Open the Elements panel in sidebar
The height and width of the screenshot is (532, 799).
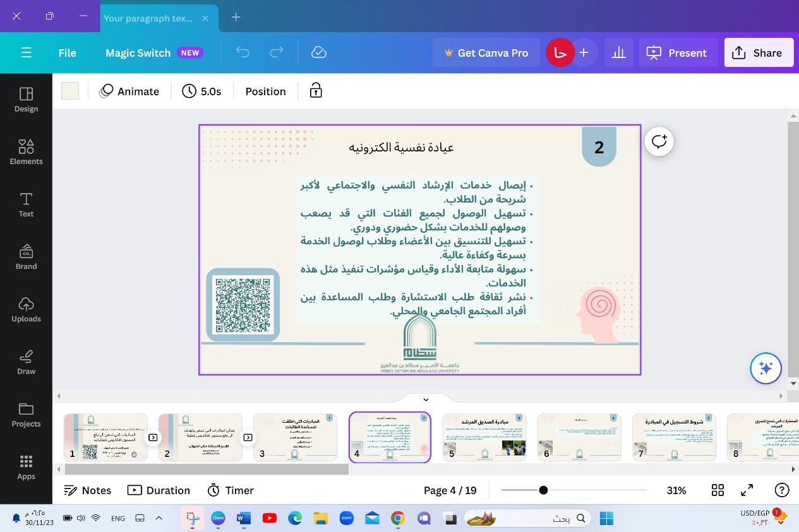(x=26, y=151)
